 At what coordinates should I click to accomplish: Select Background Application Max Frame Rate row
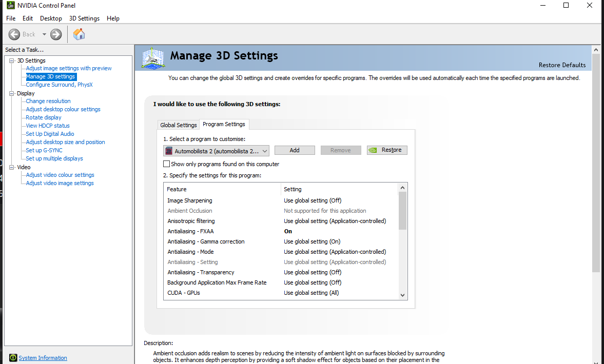point(281,282)
